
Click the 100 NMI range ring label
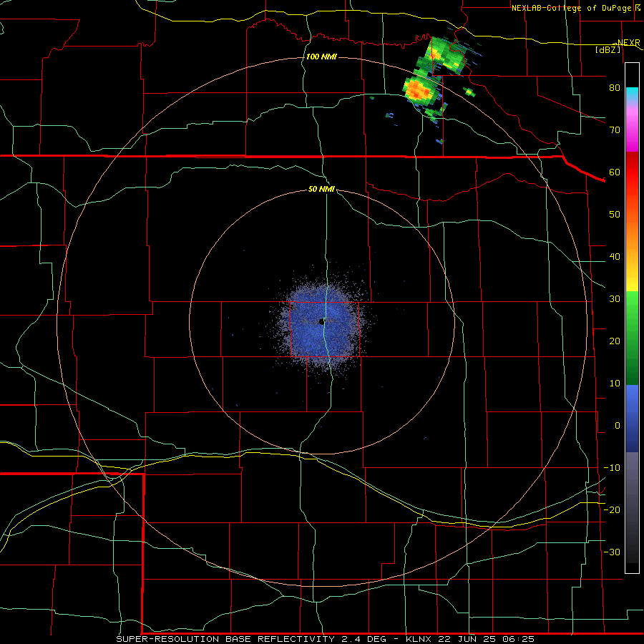pos(321,57)
